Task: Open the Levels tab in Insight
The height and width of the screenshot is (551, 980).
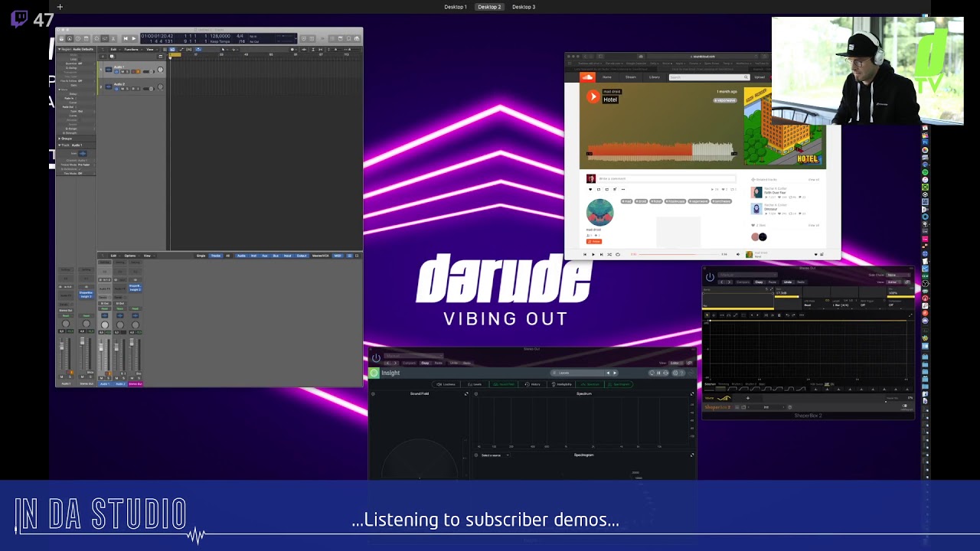Action: (475, 384)
